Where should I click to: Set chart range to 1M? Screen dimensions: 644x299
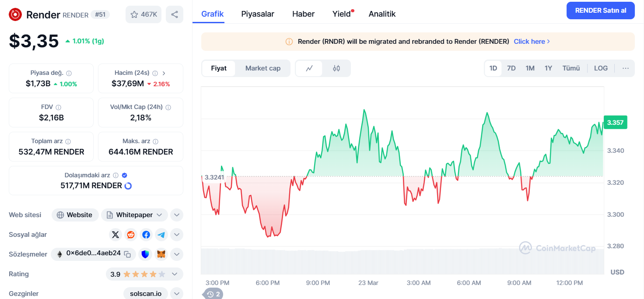click(x=530, y=68)
